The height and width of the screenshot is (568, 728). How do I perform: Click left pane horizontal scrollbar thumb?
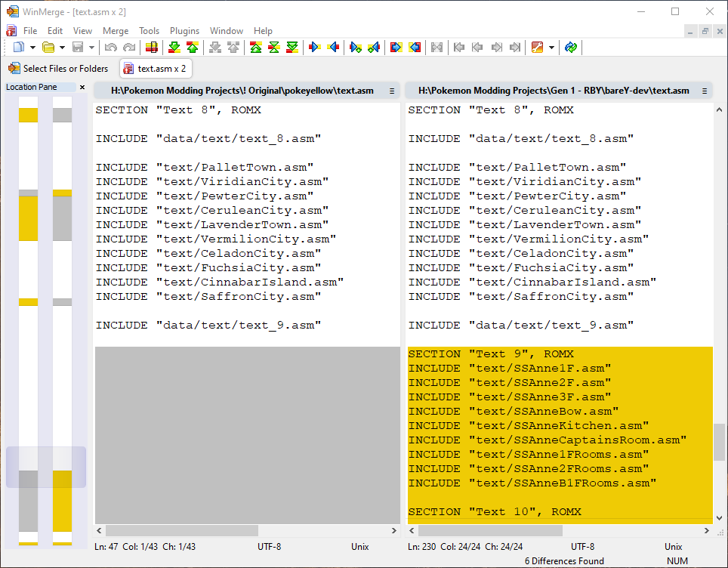(x=182, y=530)
